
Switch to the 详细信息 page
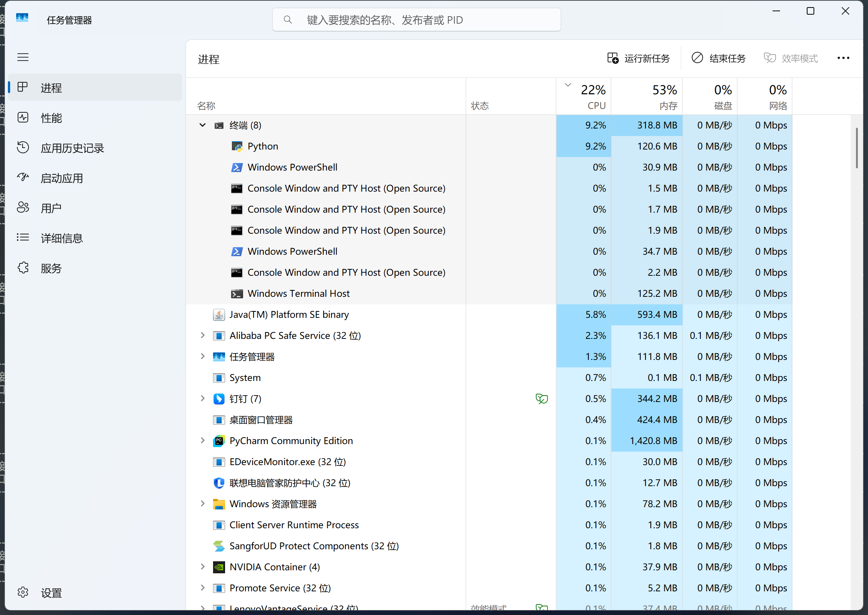61,238
